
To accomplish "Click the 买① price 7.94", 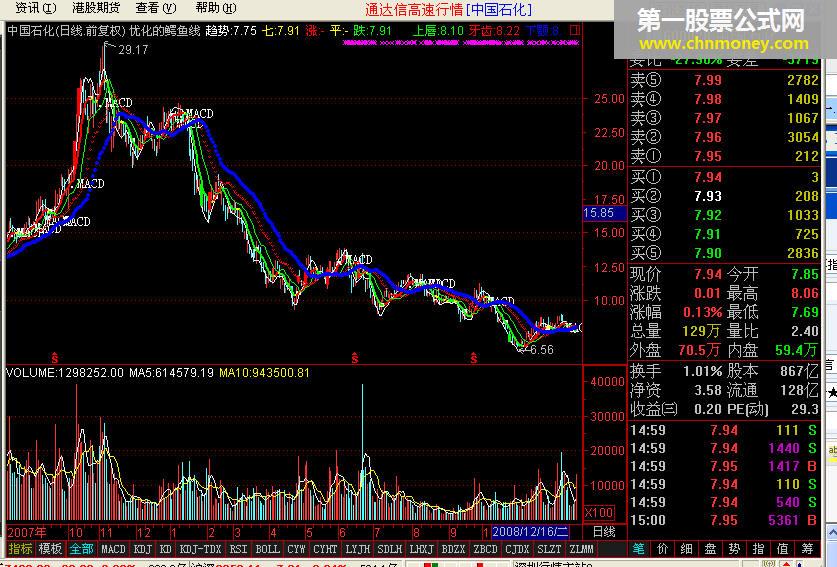I will [708, 177].
